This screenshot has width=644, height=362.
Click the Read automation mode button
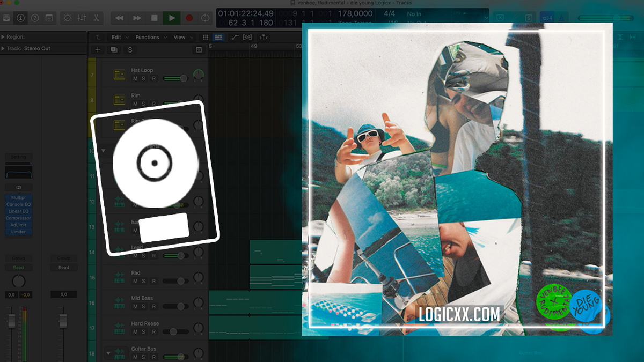point(19,268)
